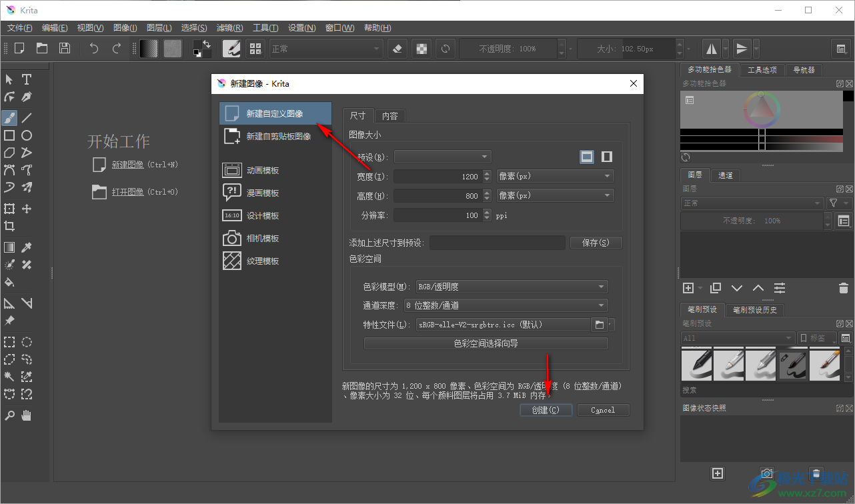Switch to the 通道 tab
The width and height of the screenshot is (855, 504).
coord(726,175)
